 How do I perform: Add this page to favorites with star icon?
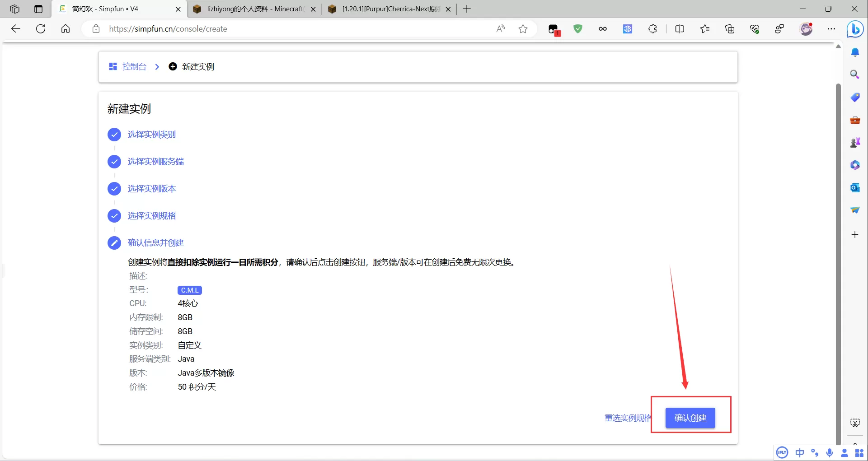point(523,29)
